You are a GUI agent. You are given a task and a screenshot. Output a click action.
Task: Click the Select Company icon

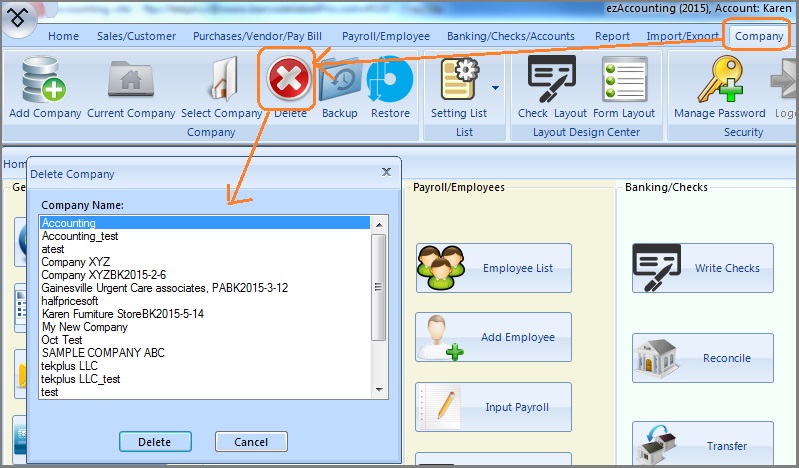[222, 81]
